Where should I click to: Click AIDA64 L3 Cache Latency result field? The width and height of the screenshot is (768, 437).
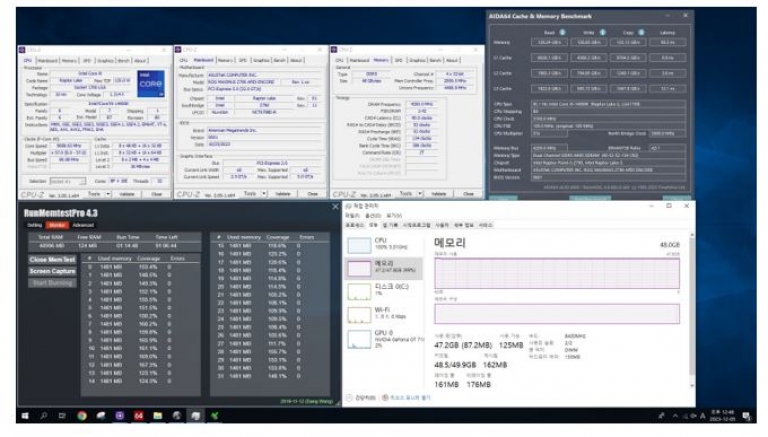668,89
